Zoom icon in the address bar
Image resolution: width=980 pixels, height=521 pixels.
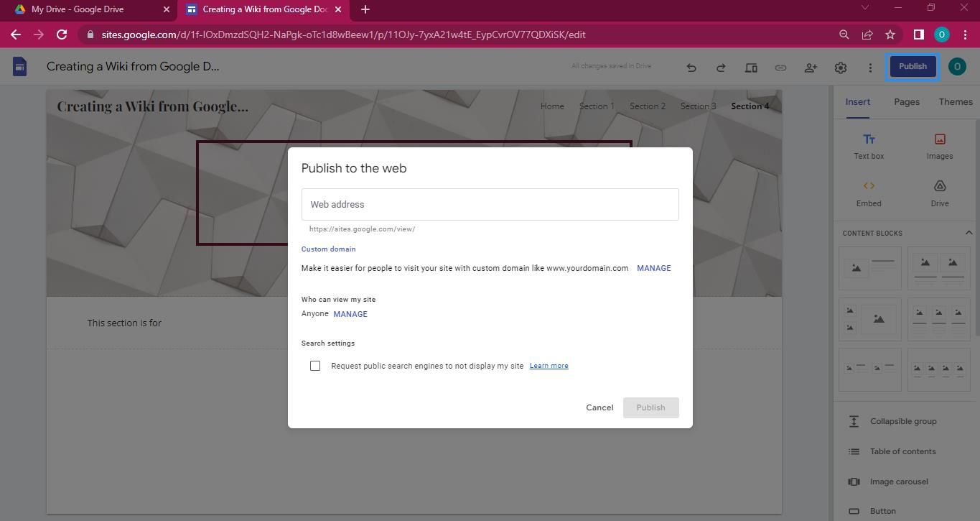coord(844,34)
